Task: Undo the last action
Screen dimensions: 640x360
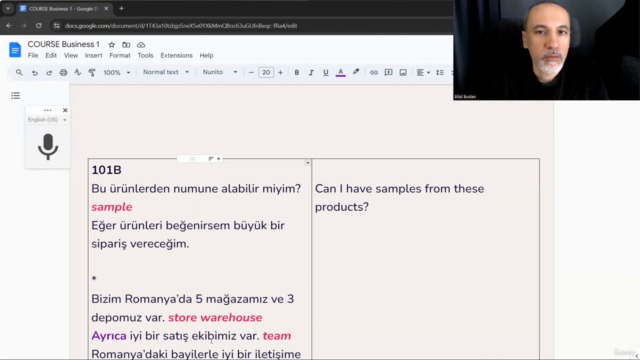Action: (x=35, y=72)
